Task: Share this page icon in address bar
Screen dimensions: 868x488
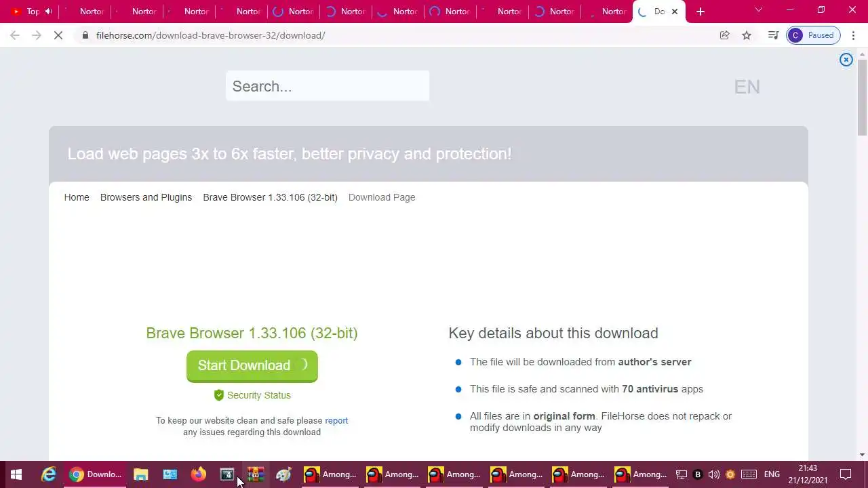Action: (724, 35)
